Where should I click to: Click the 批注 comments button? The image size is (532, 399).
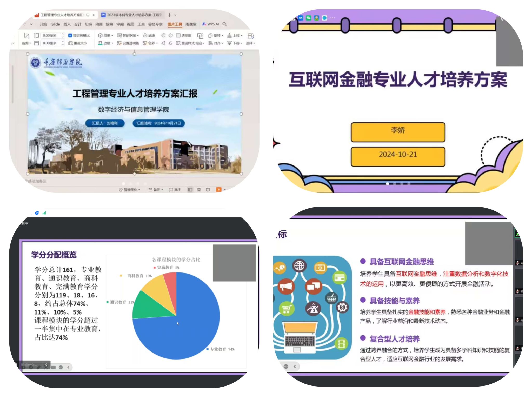click(175, 190)
